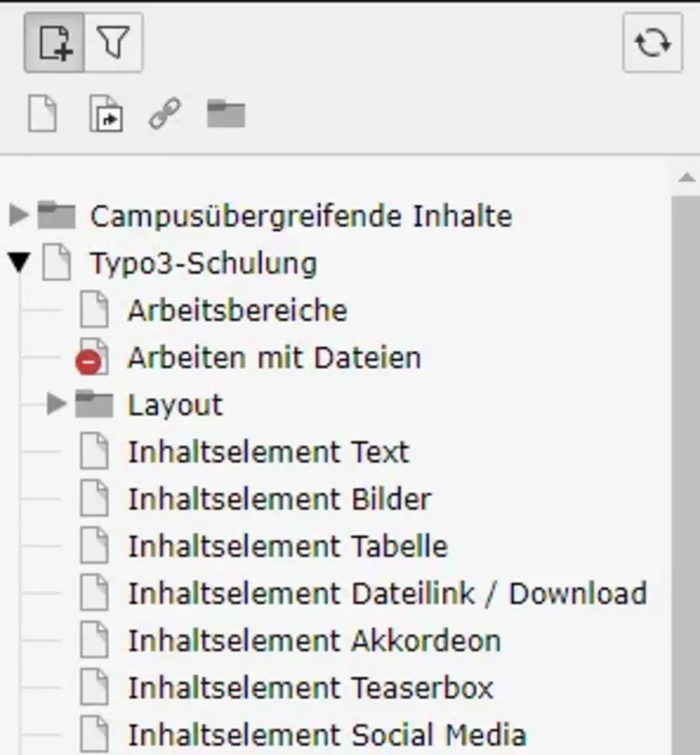Expand the Layout folder node
The image size is (700, 755).
click(56, 404)
